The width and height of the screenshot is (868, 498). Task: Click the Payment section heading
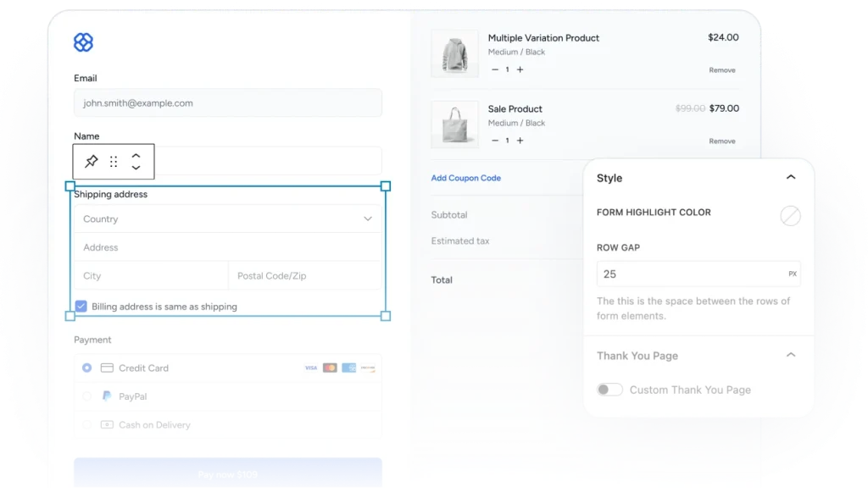92,340
